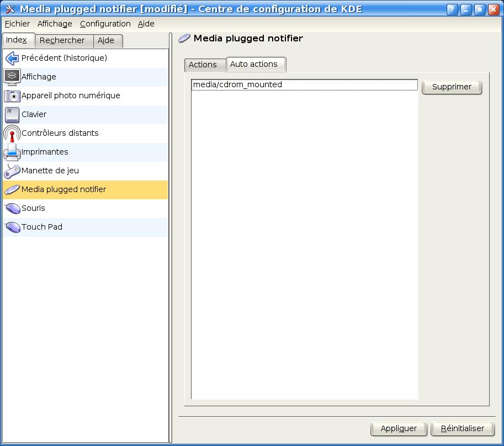Click the Media plugged notifier header icon
Image resolution: width=504 pixels, height=446 pixels.
coord(184,38)
